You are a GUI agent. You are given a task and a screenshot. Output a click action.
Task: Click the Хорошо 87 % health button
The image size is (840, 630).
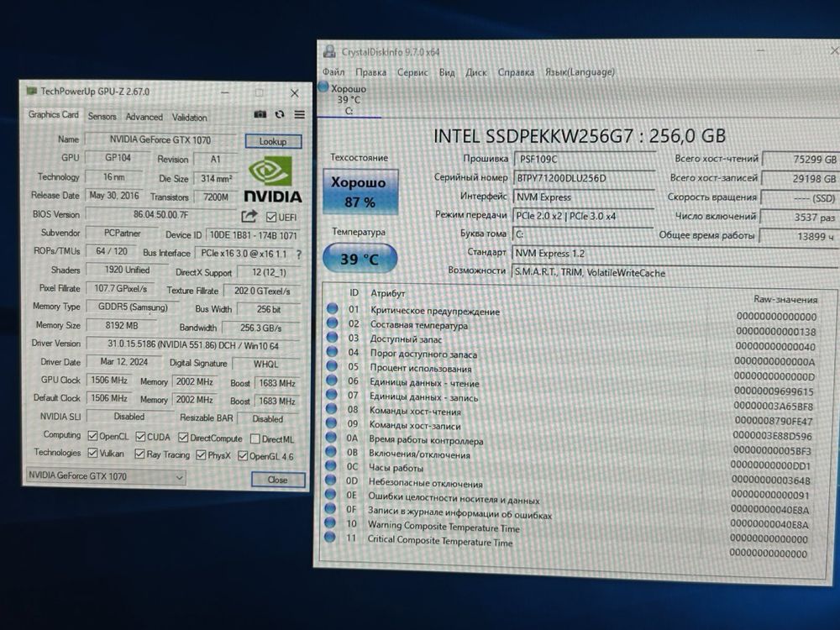[x=360, y=192]
